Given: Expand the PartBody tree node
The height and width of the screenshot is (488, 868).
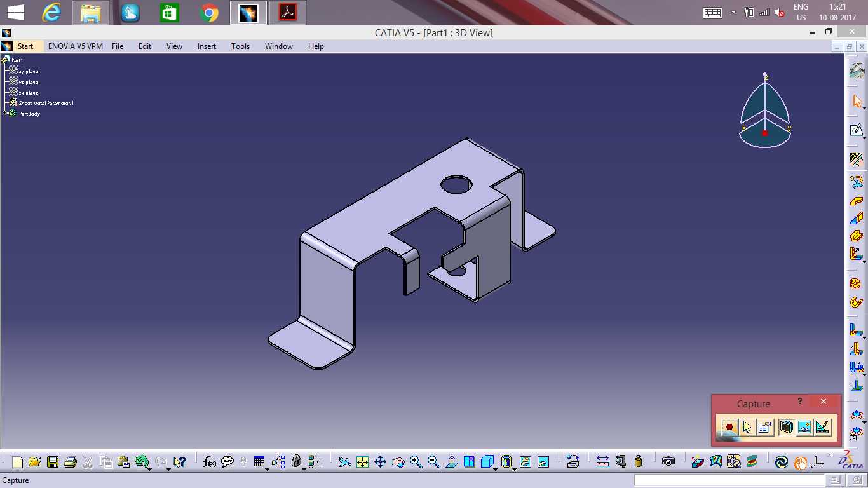Looking at the screenshot, I should click(x=5, y=113).
